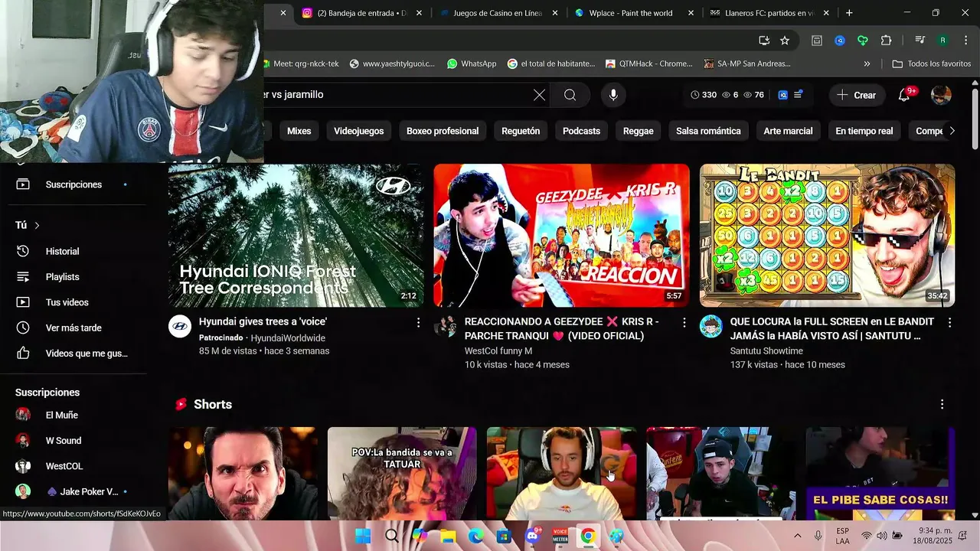Screen dimensions: 980x551
Task: Open the GEEZYDEE REACCION video thumbnail
Action: point(561,236)
